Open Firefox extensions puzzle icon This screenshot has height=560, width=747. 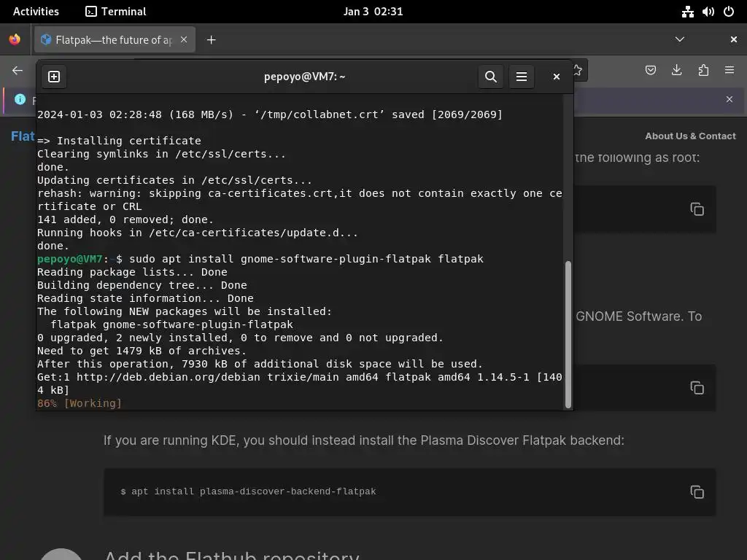[x=703, y=71]
